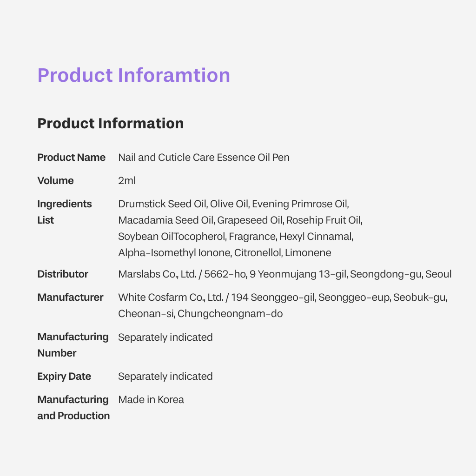The height and width of the screenshot is (476, 476).
Task: Click the 'Drumstick Seed Oil' ingredient line
Action: (x=233, y=204)
